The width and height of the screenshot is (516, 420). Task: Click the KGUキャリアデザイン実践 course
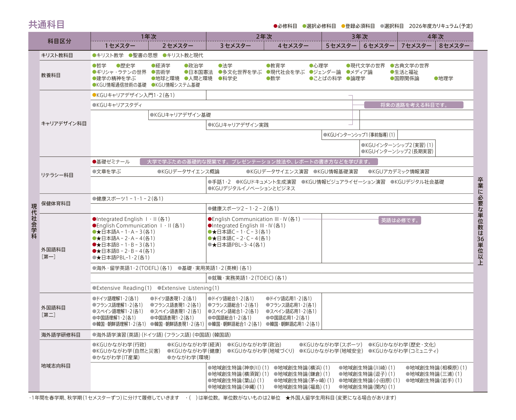pos(238,125)
